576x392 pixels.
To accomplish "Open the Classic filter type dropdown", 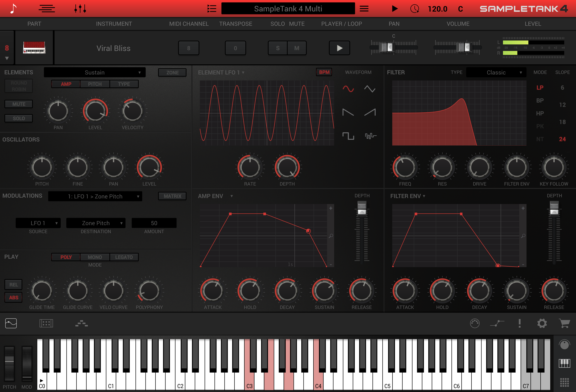I will (496, 72).
